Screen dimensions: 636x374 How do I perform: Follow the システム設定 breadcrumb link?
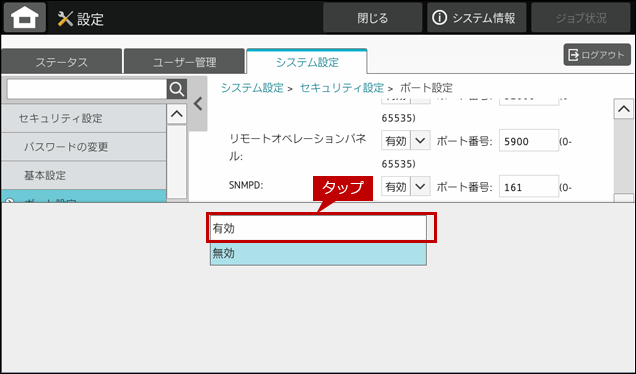point(252,88)
